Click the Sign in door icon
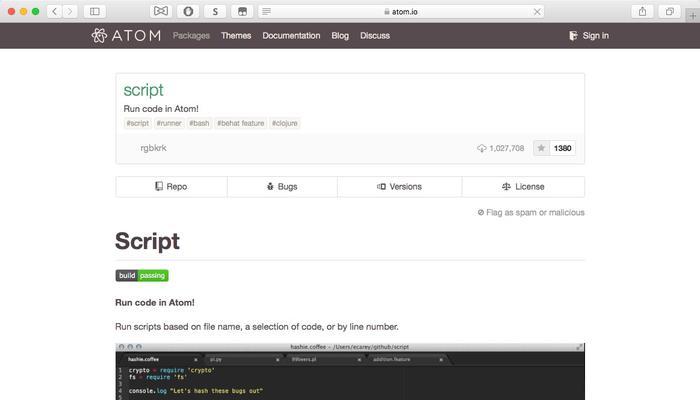This screenshot has height=400, width=700. point(573,36)
